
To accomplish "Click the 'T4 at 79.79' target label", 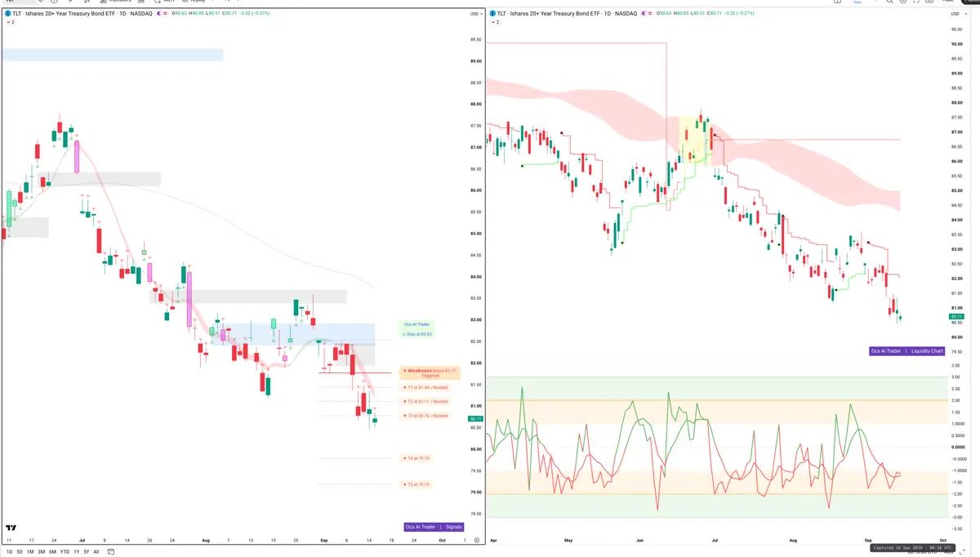I will [416, 459].
